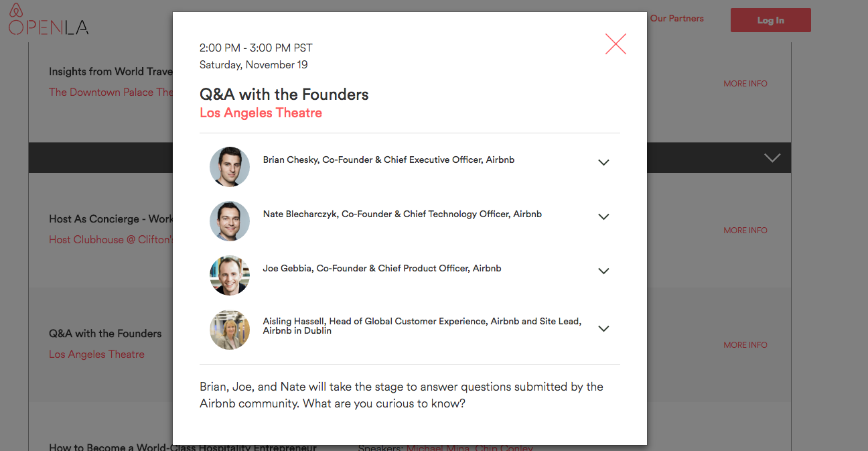The image size is (868, 451).
Task: Open More Info for World Travel insights session
Action: [745, 84]
